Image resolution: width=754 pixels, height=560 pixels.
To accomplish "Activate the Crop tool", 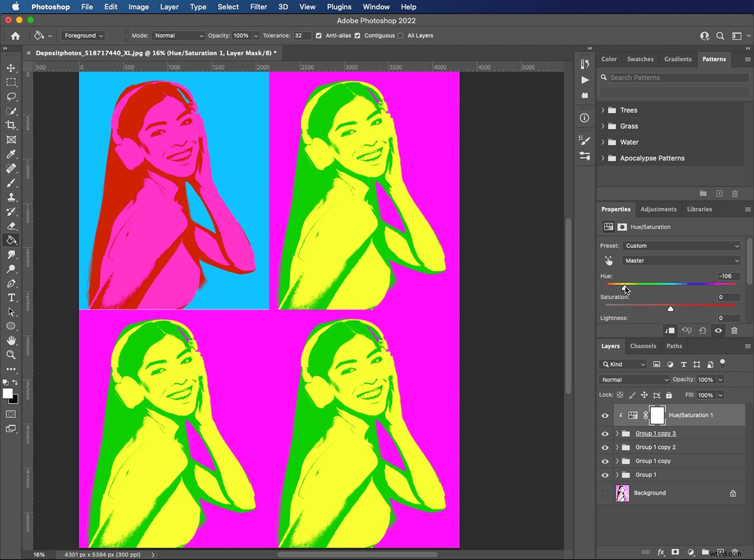I will (11, 125).
